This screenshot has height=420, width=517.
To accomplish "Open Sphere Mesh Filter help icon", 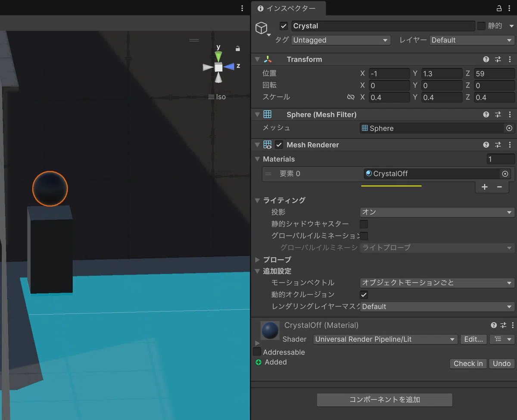I will (x=486, y=115).
